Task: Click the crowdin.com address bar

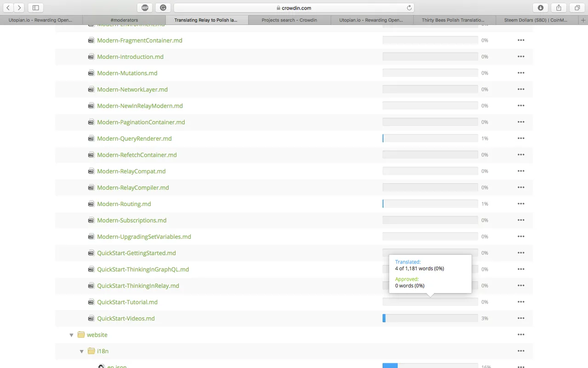Action: 294,8
